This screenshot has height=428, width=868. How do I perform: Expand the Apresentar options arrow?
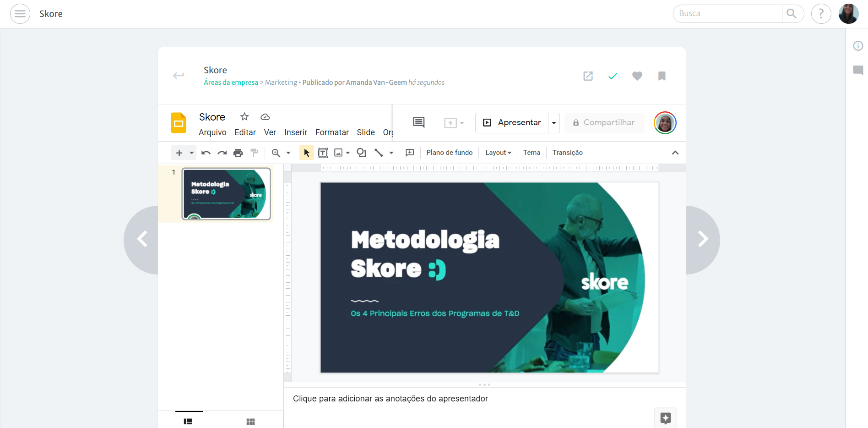click(x=554, y=123)
